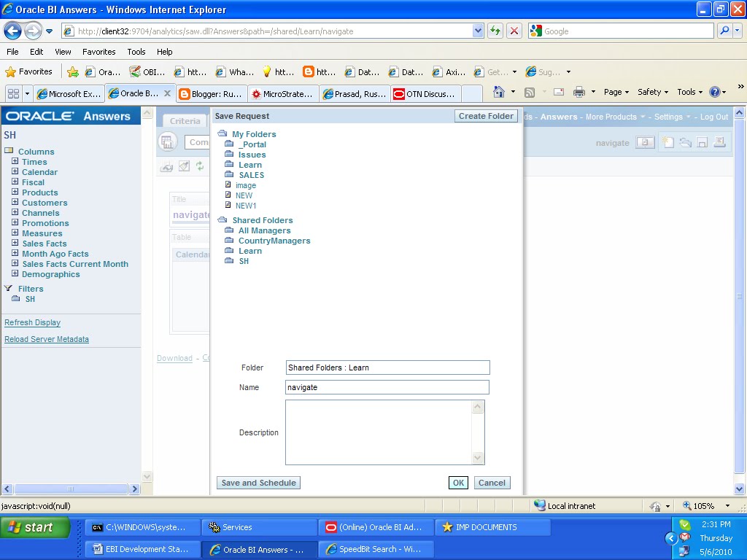The height and width of the screenshot is (560, 747).
Task: Open the Quick Tabs grid icon
Action: [13, 94]
